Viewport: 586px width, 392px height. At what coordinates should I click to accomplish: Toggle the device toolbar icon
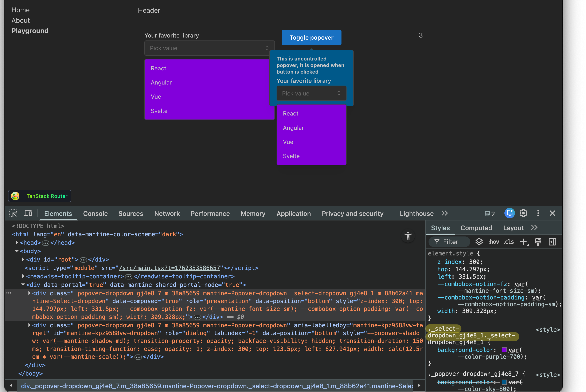tap(28, 213)
